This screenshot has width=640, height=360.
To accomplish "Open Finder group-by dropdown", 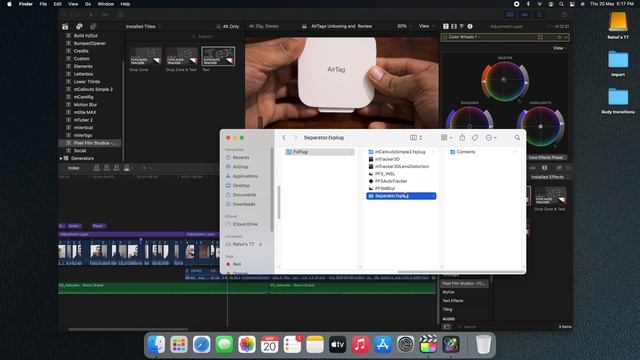I will [446, 138].
